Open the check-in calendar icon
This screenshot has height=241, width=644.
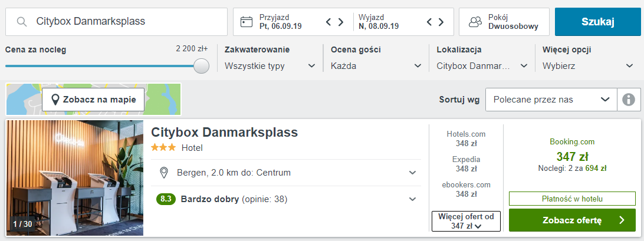(x=247, y=22)
